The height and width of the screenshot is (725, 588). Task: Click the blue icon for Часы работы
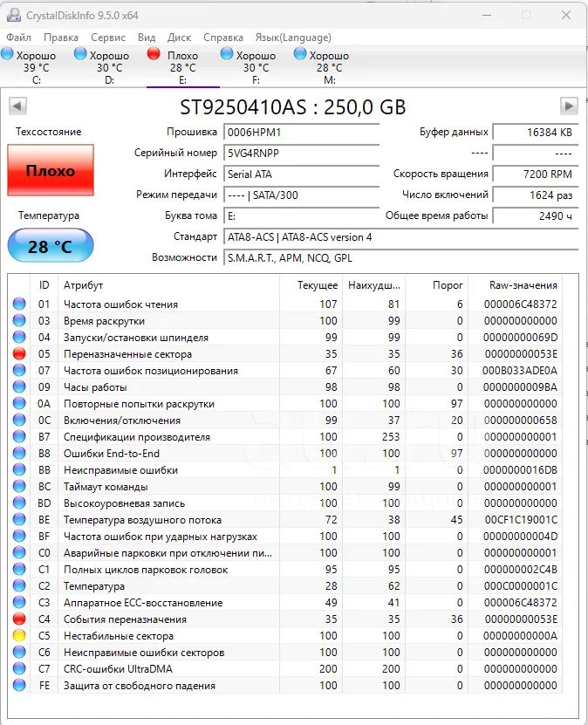pos(19,387)
